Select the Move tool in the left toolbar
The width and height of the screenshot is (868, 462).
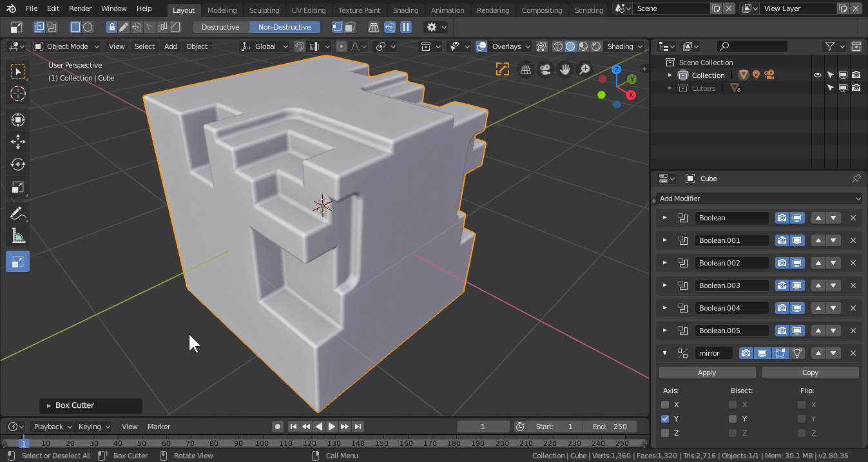[x=17, y=142]
